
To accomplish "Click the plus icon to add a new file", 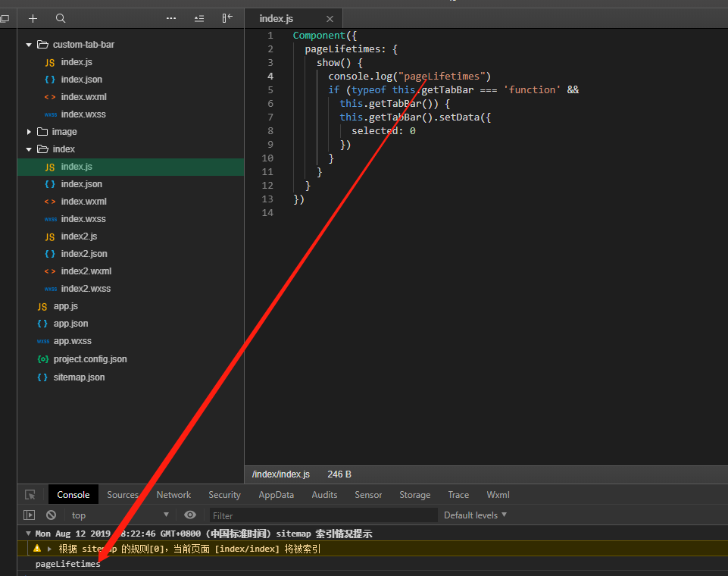I will tap(33, 19).
